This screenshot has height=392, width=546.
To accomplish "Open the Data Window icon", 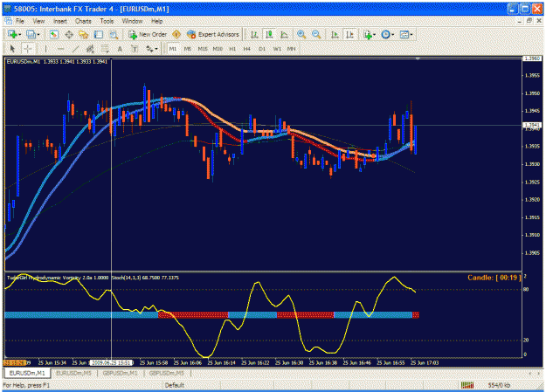I will pyautogui.click(x=69, y=34).
